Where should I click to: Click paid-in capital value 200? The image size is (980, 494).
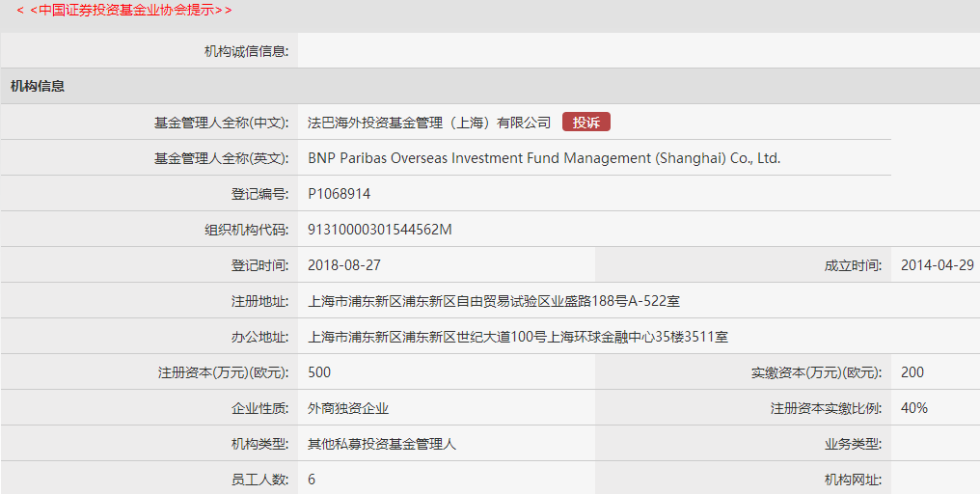(x=912, y=372)
